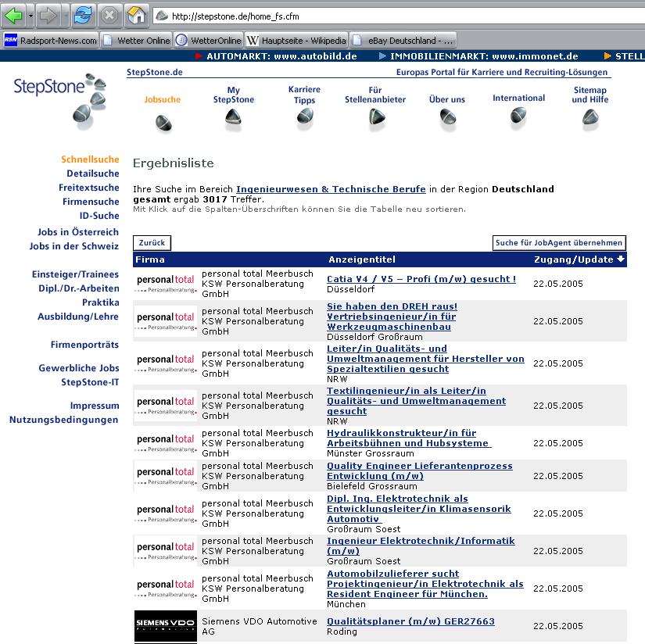Open the Sitemap und Hilfe navigation label
The width and height of the screenshot is (645, 644).
[589, 95]
